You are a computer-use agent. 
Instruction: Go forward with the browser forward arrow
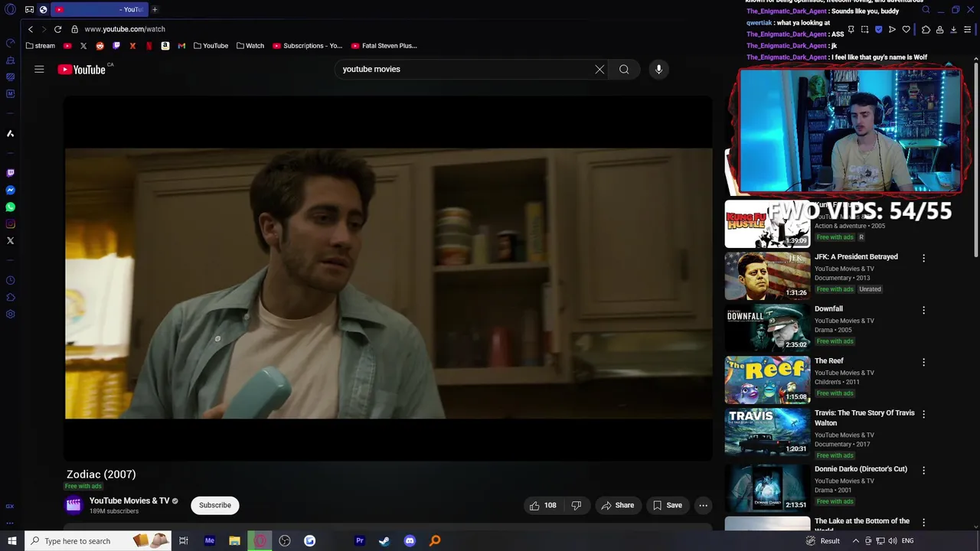click(44, 29)
